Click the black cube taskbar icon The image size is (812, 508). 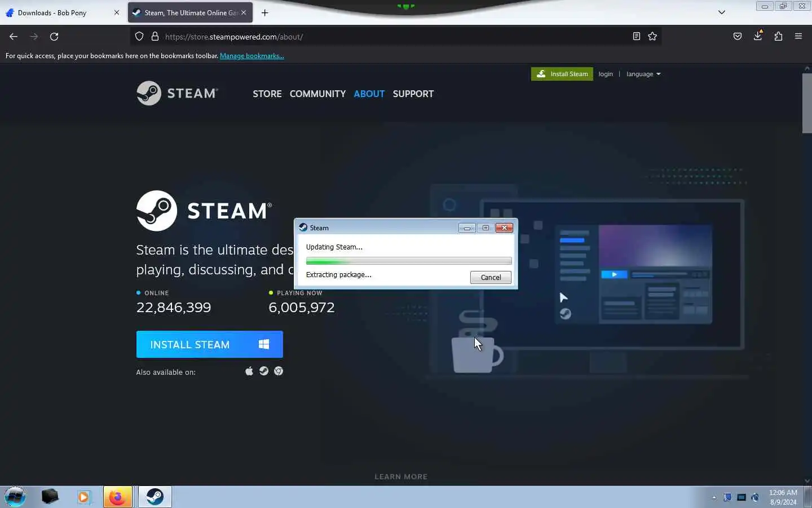[x=50, y=497]
